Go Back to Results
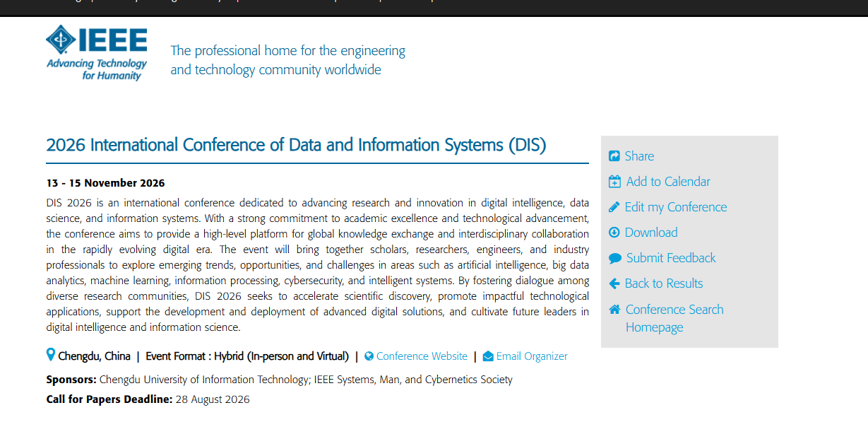868x422 pixels. point(664,283)
